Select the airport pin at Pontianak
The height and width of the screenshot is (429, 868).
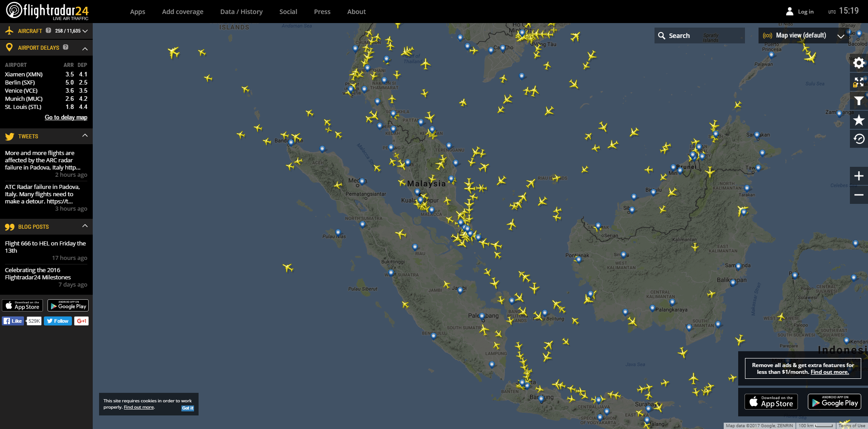579,259
